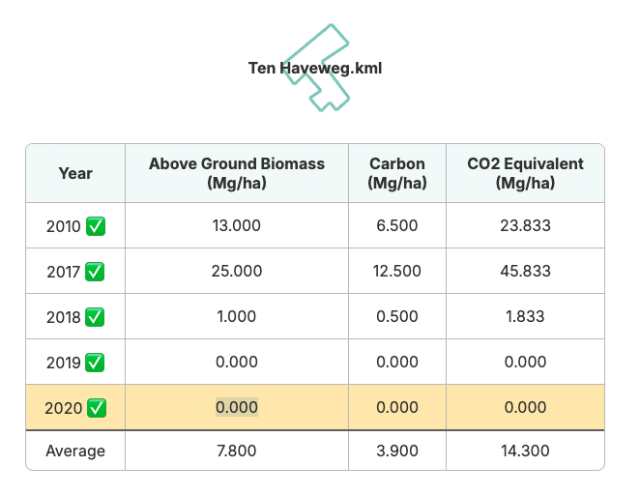Image resolution: width=640 pixels, height=496 pixels.
Task: Toggle the checkmark next to 2019
Action: pos(95,363)
